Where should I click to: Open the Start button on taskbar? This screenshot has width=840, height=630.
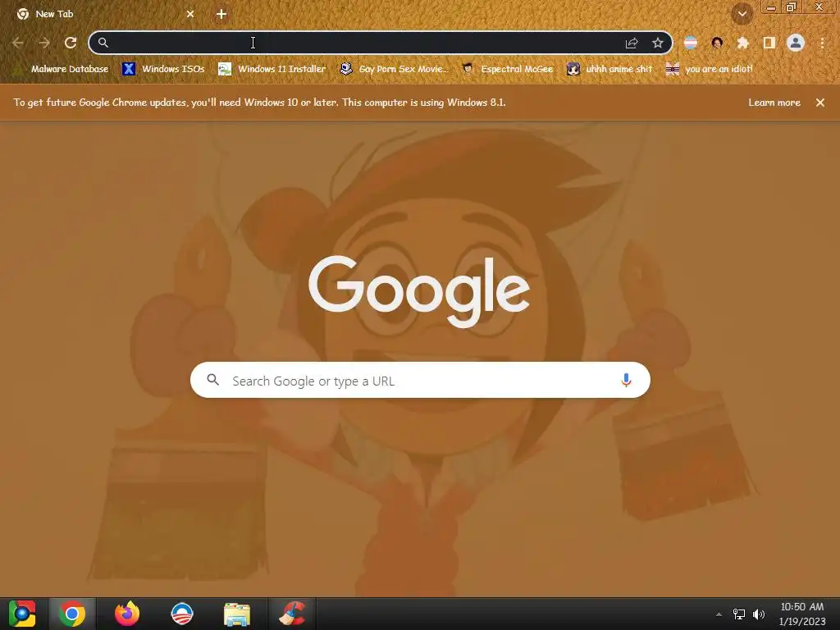(22, 614)
